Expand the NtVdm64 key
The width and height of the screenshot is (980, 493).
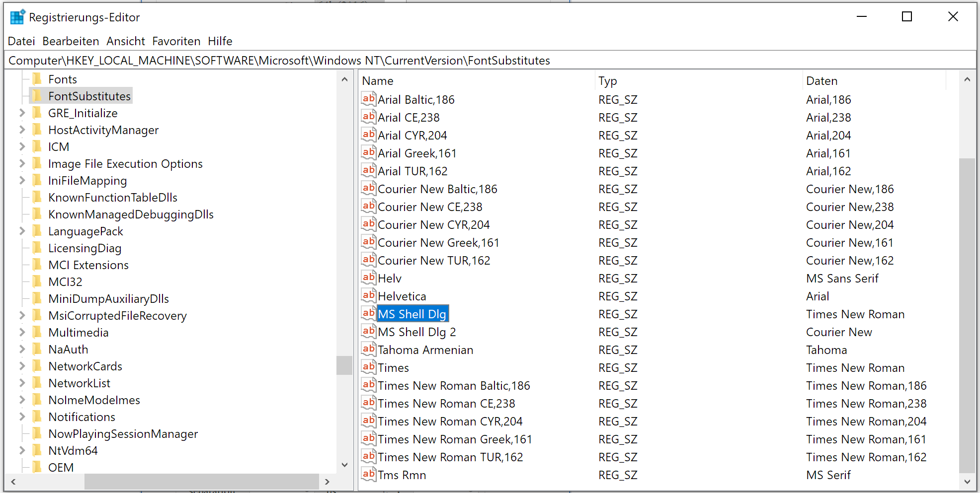(22, 450)
